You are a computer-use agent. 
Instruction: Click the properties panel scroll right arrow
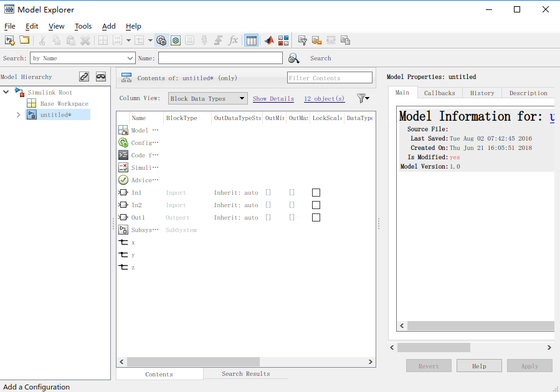click(x=549, y=347)
